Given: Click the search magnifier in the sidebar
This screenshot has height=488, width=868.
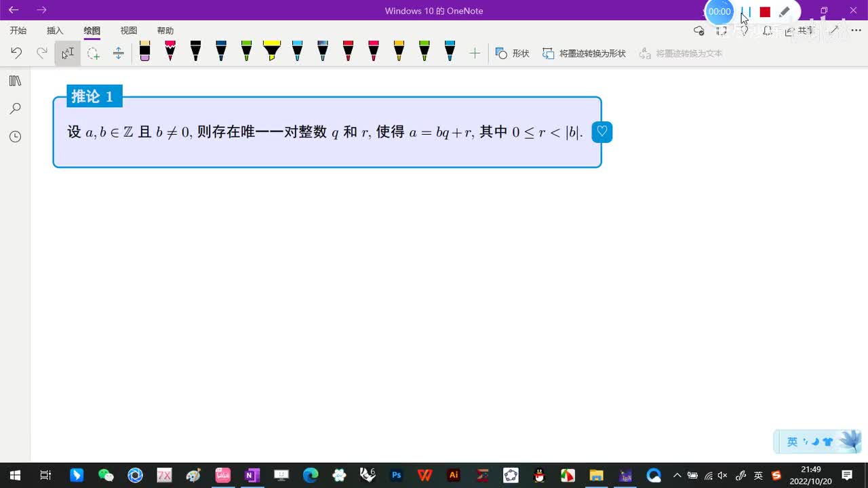Looking at the screenshot, I should tap(15, 108).
